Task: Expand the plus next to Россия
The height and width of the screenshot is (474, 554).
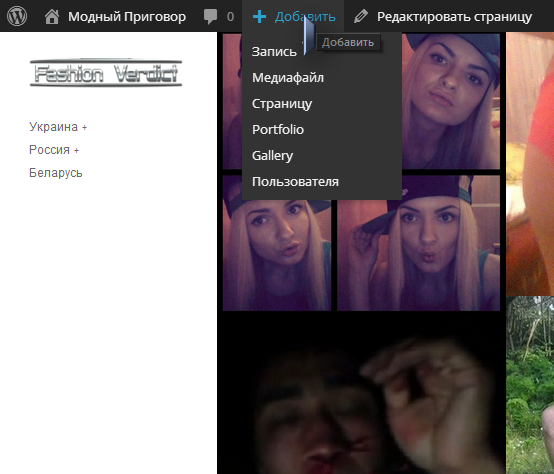Action: click(76, 150)
